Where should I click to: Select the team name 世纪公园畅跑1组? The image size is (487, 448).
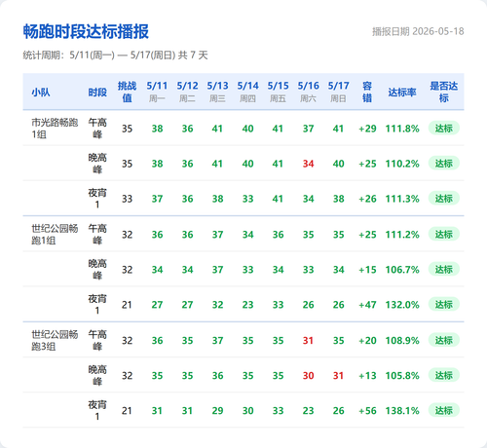[x=55, y=235]
